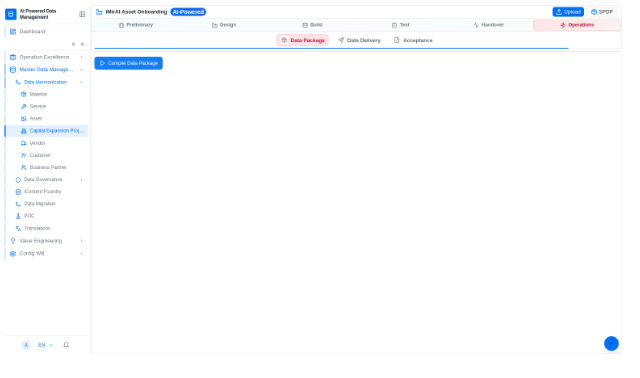The height and width of the screenshot is (378, 640).
Task: Open the Acceptance sub-tab
Action: 413,40
